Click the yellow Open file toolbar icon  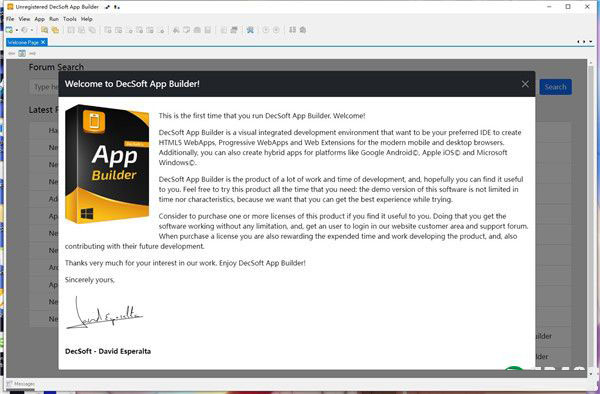pyautogui.click(x=44, y=30)
